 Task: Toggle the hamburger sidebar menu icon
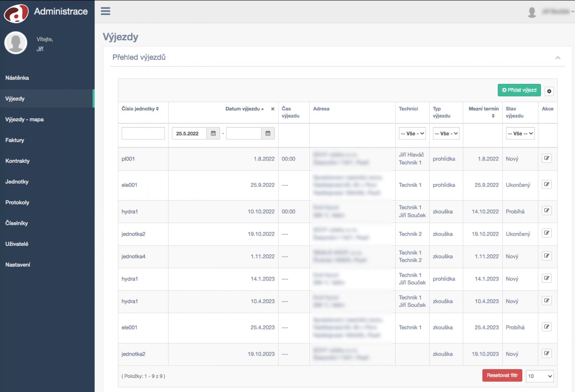pos(105,11)
